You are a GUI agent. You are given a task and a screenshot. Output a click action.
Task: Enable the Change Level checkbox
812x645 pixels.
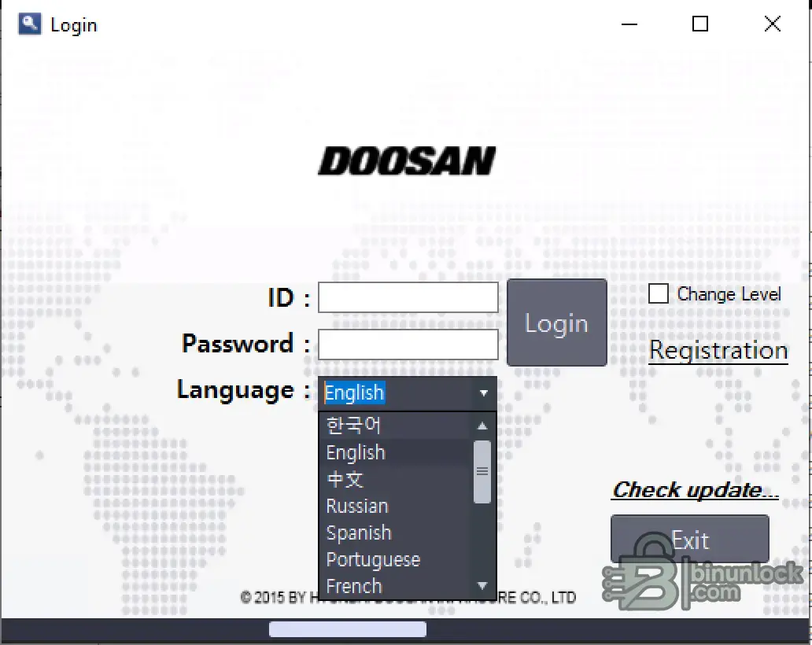pyautogui.click(x=659, y=293)
